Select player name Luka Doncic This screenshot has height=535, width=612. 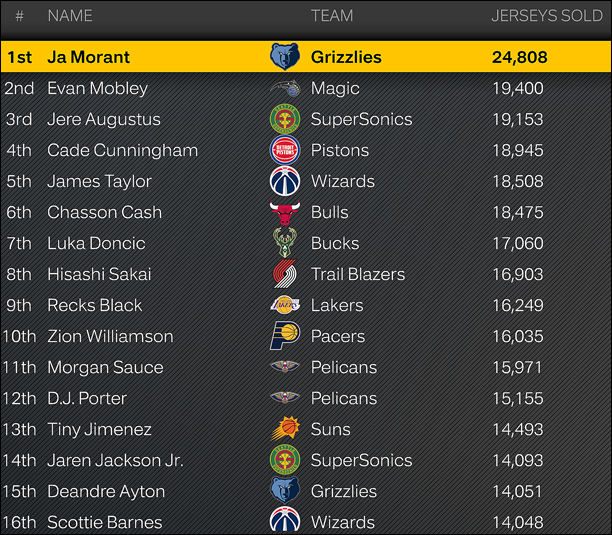(x=96, y=243)
